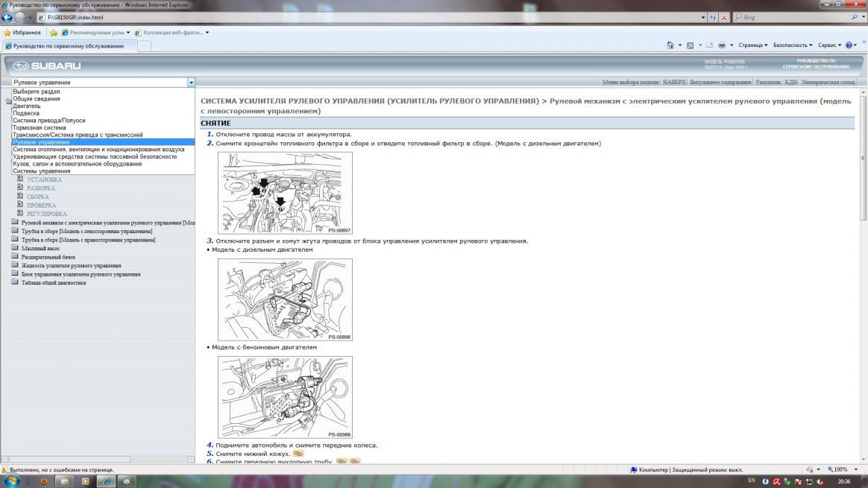Open Firefox from the taskbar

(x=44, y=481)
